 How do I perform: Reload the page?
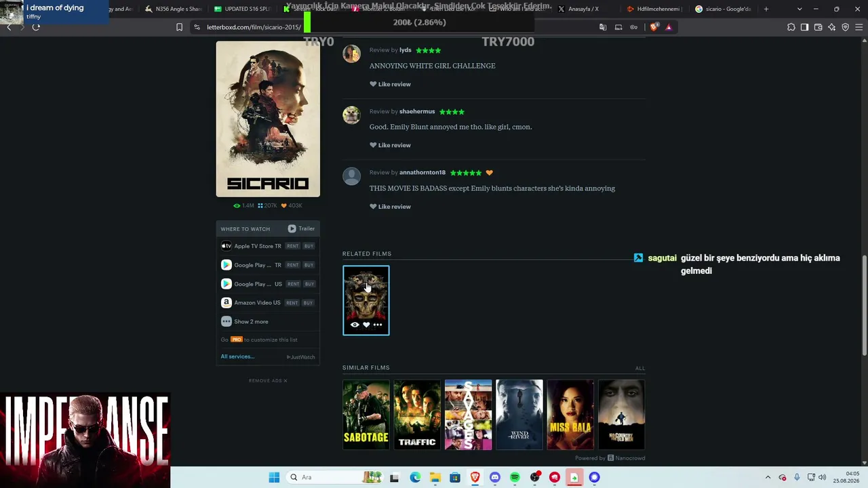click(36, 27)
